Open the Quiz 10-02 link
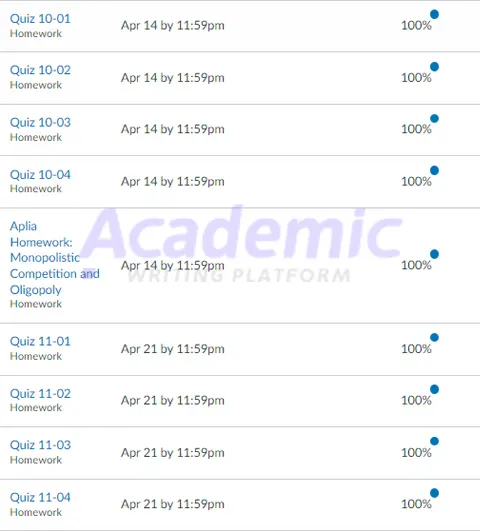The width and height of the screenshot is (480, 531). [40, 70]
